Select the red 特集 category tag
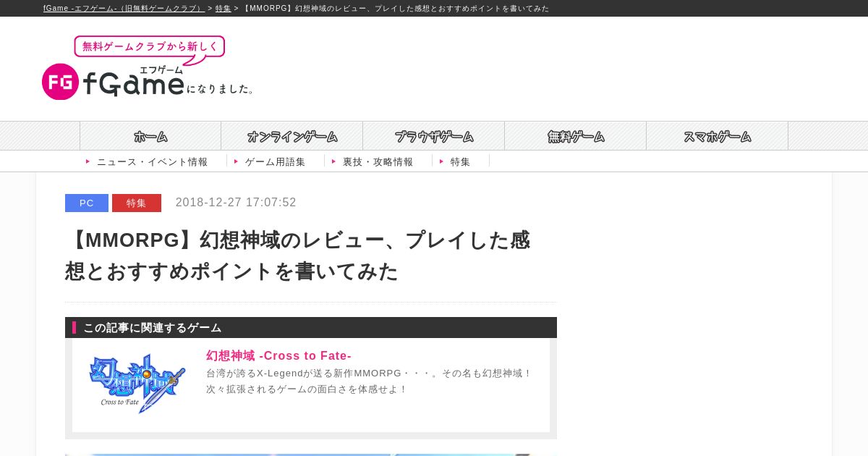 (137, 203)
